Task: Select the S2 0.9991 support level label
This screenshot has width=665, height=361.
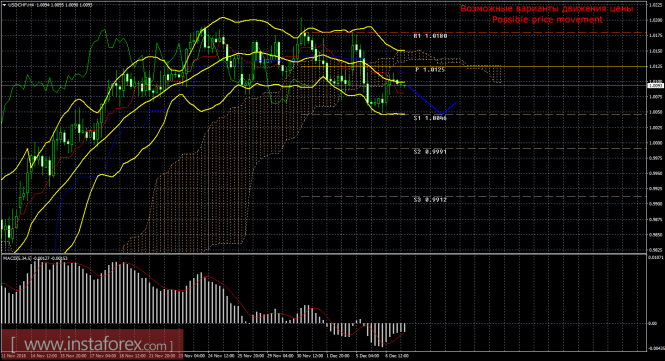Action: click(x=430, y=151)
